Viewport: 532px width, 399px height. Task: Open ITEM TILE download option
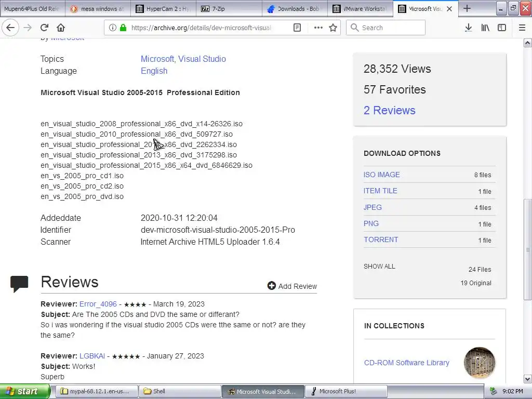point(380,191)
